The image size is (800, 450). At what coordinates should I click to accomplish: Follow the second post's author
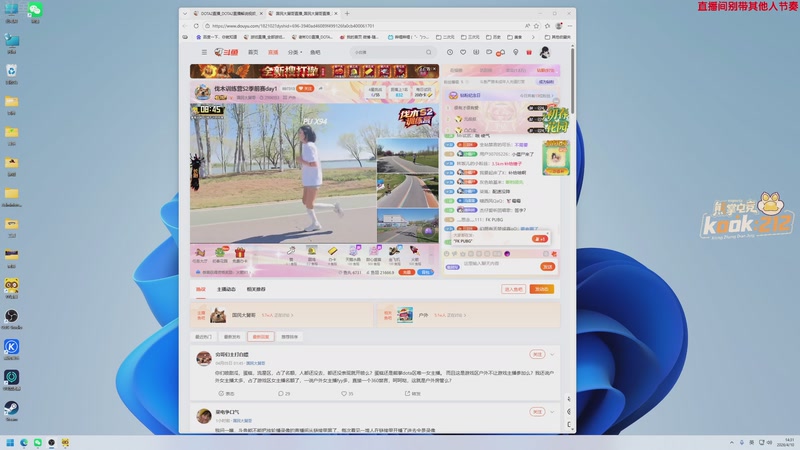537,412
